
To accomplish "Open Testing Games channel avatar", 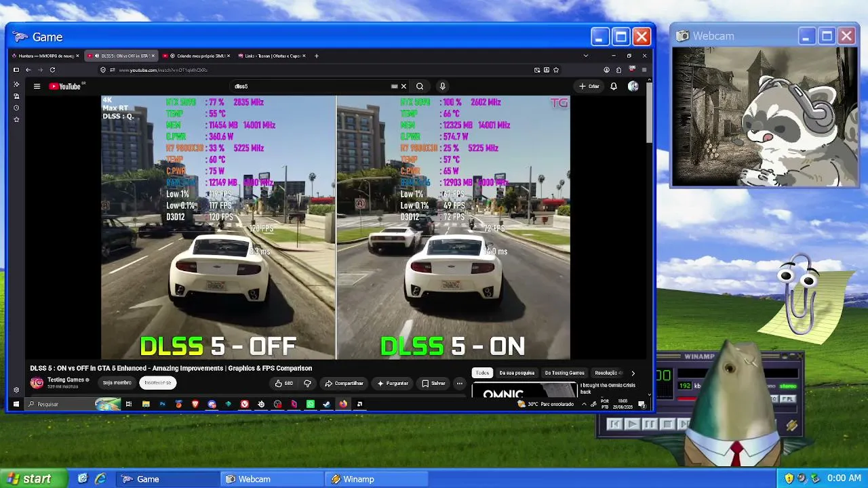I will pos(37,383).
